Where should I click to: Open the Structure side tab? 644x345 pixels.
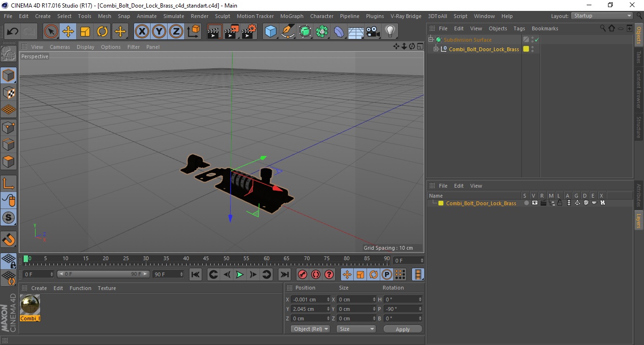click(x=639, y=127)
